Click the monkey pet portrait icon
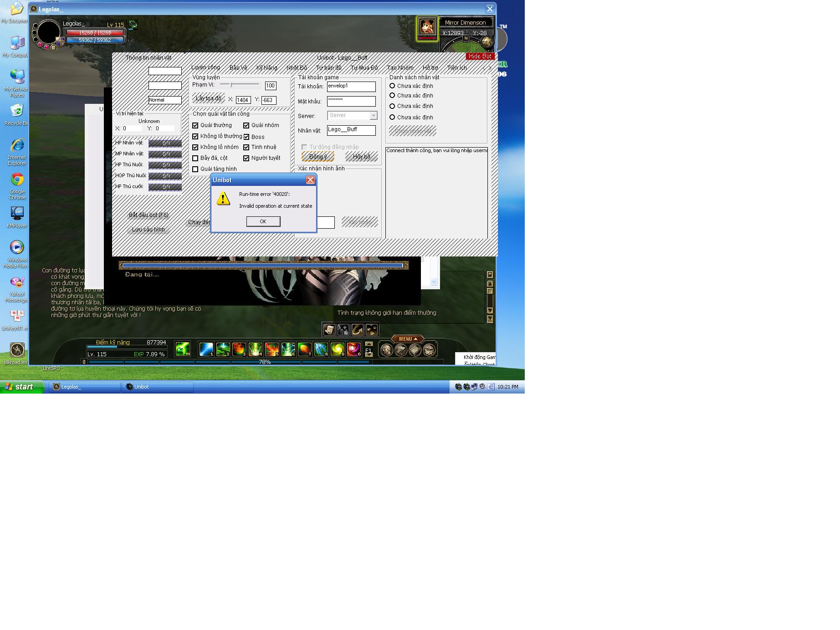840x630 pixels. click(427, 26)
